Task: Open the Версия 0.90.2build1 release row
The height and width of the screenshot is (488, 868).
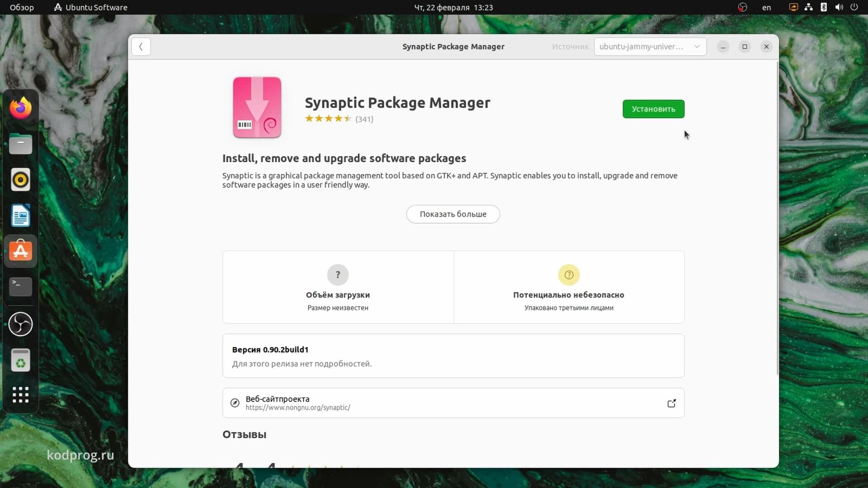Action: [x=453, y=356]
